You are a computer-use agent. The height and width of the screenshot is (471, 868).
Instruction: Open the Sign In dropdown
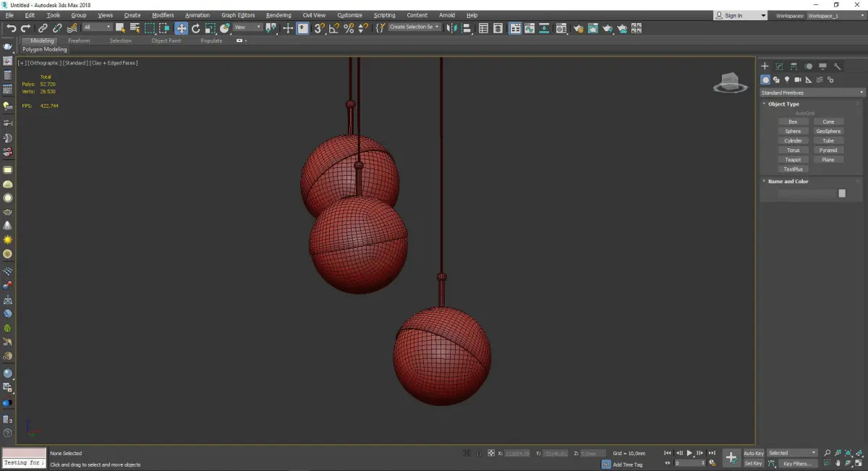click(x=740, y=15)
